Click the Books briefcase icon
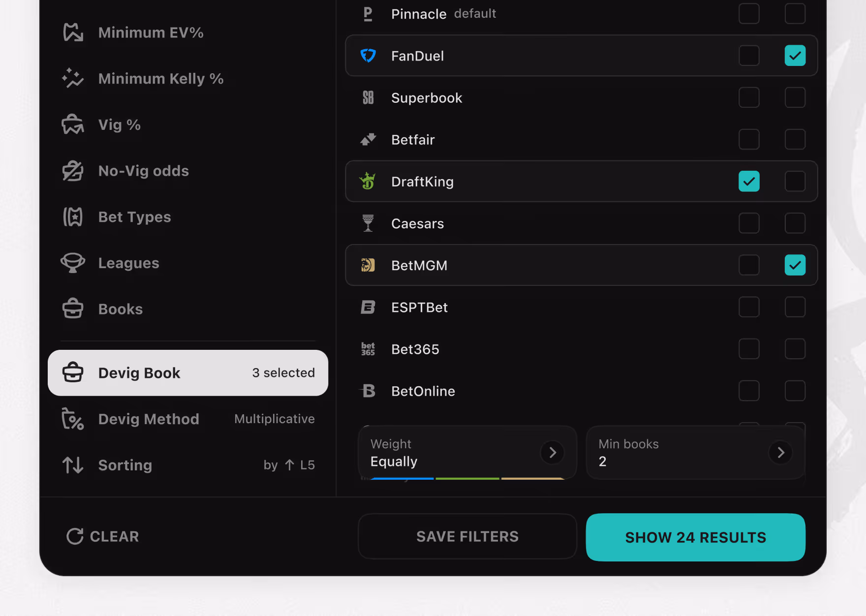 click(73, 309)
